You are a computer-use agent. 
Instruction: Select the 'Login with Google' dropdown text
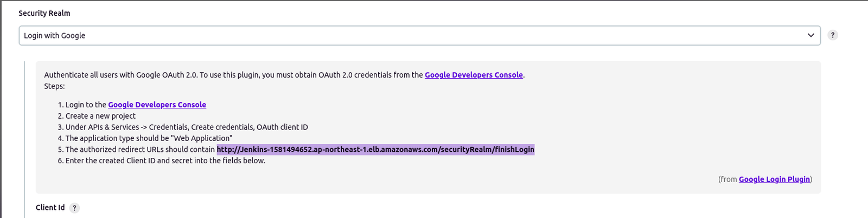[54, 35]
